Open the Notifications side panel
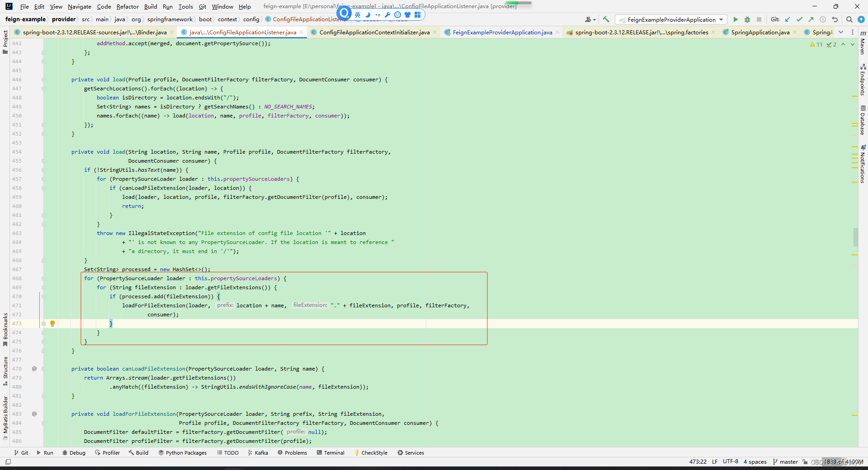This screenshot has height=470, width=868. (x=863, y=164)
